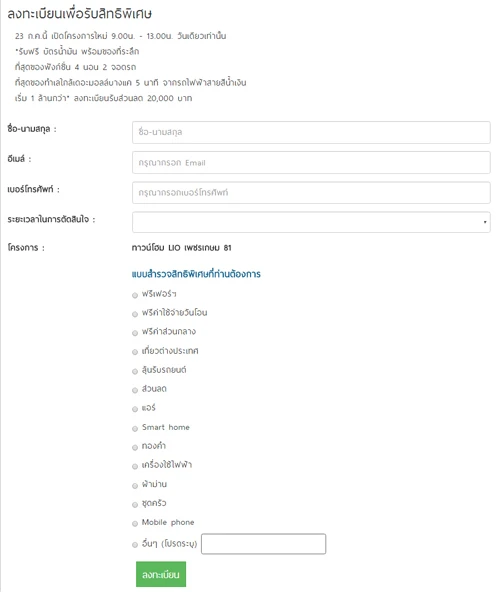Choose the ฟรีค่าส่วนกลาง radio option
This screenshot has height=592, width=500.
point(135,333)
